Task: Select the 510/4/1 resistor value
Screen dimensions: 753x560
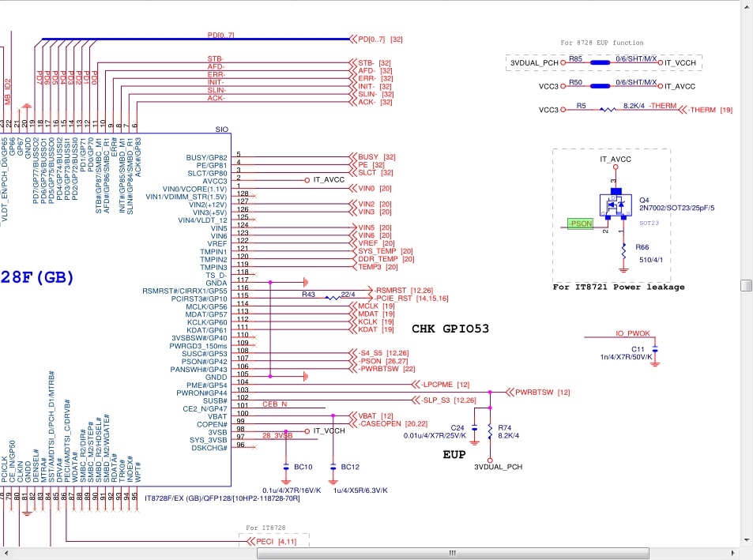Action: (651, 260)
